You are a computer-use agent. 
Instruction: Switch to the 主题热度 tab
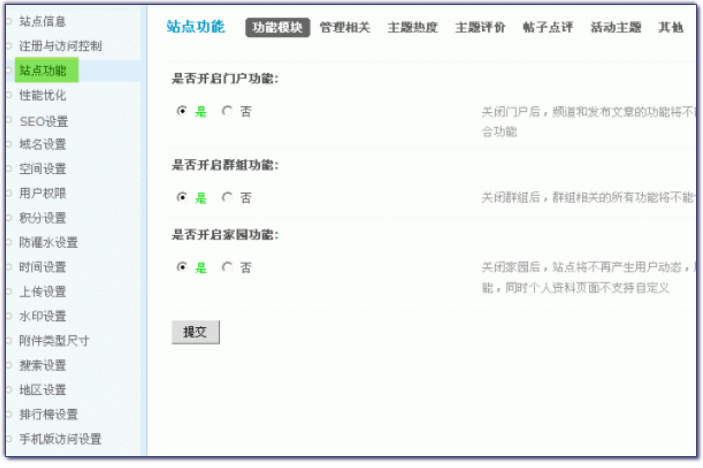point(412,28)
